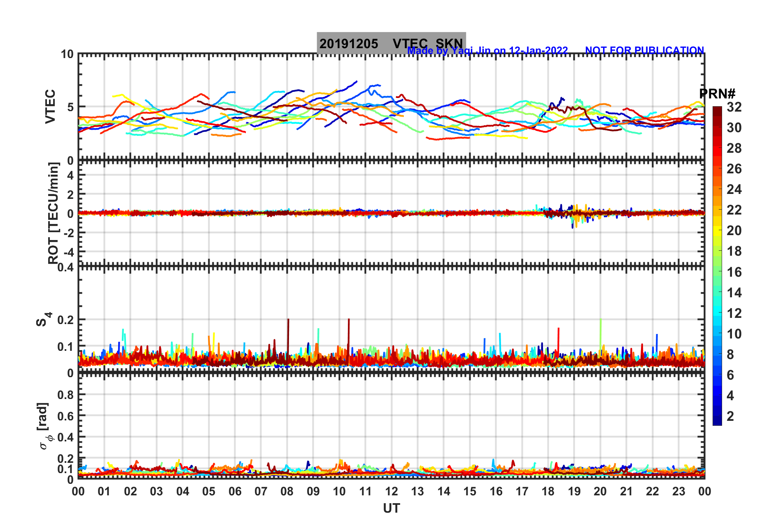Click inside the S4 scintillation panel

pos(391,320)
